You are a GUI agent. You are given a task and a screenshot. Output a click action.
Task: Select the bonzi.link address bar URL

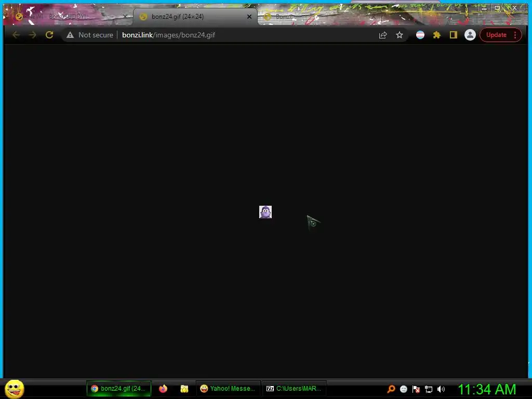point(169,35)
